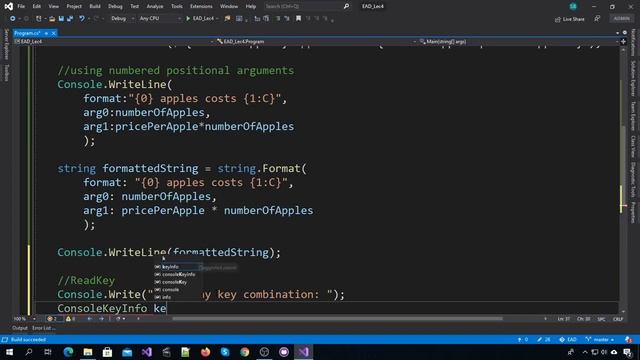Open the Build menu
This screenshot has width=640, height=360.
[95, 7]
